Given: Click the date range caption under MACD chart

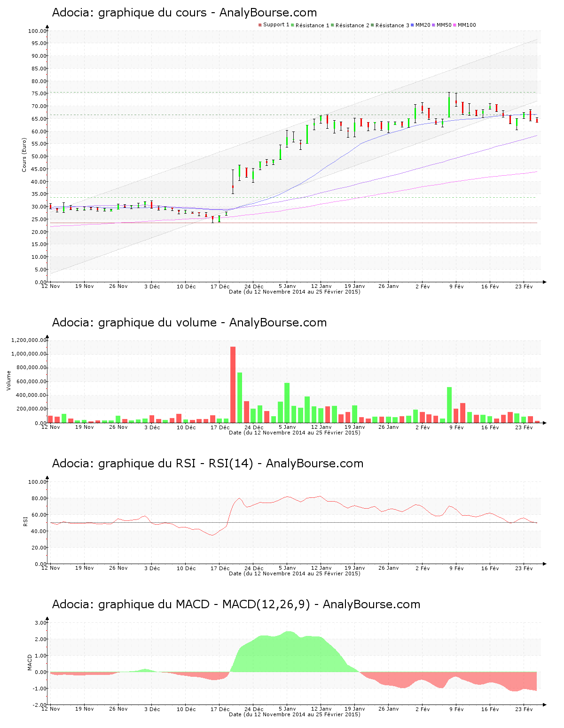Looking at the screenshot, I should point(295,714).
